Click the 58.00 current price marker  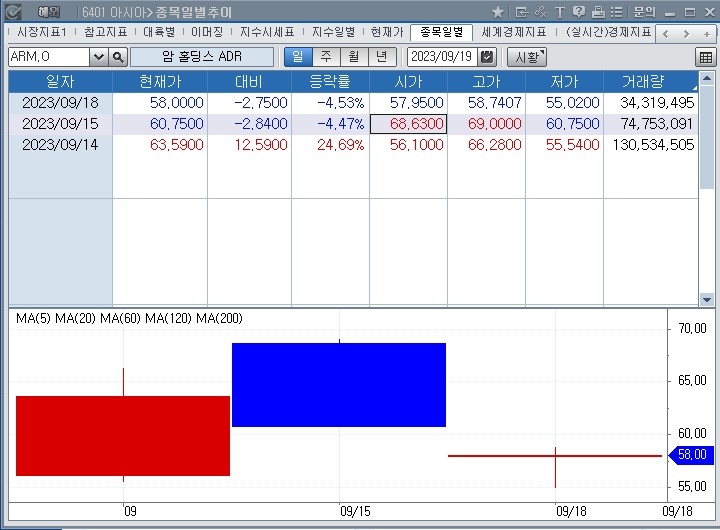coord(691,455)
